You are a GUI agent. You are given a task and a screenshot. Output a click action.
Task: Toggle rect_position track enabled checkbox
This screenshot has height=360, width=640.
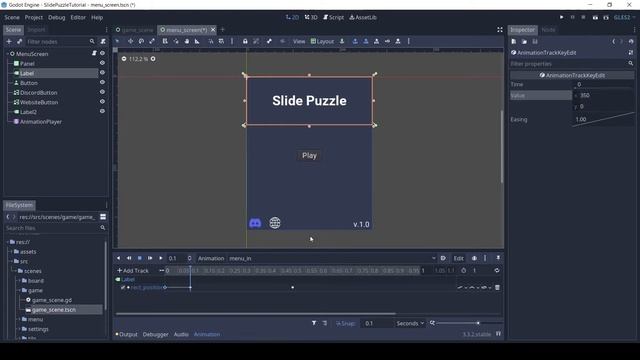coord(123,287)
